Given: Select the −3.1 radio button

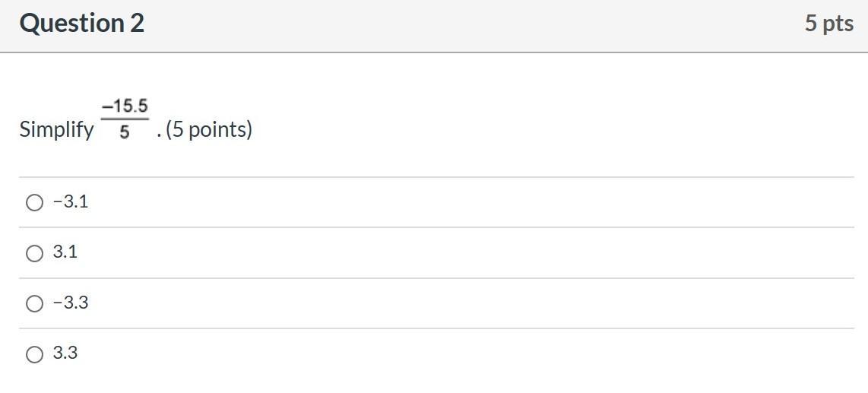Looking at the screenshot, I should click(x=34, y=202).
